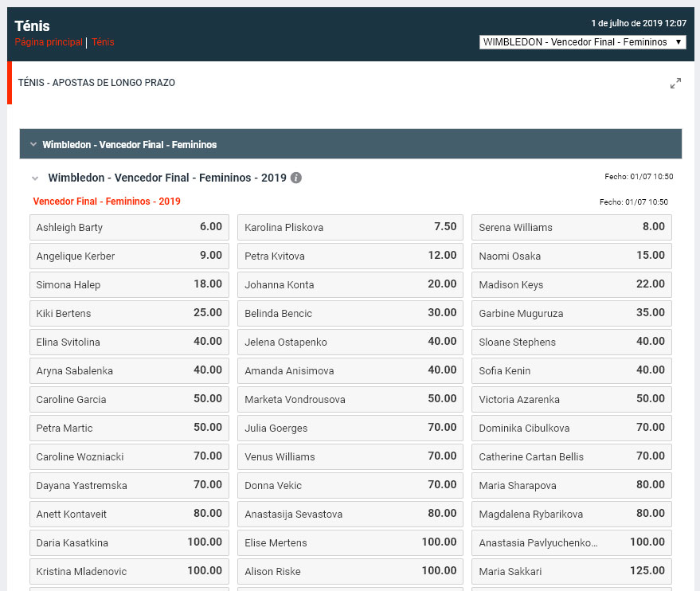Pick Magdalena Rybarikova at 80.00
Screen dimensions: 700x591
[572, 514]
